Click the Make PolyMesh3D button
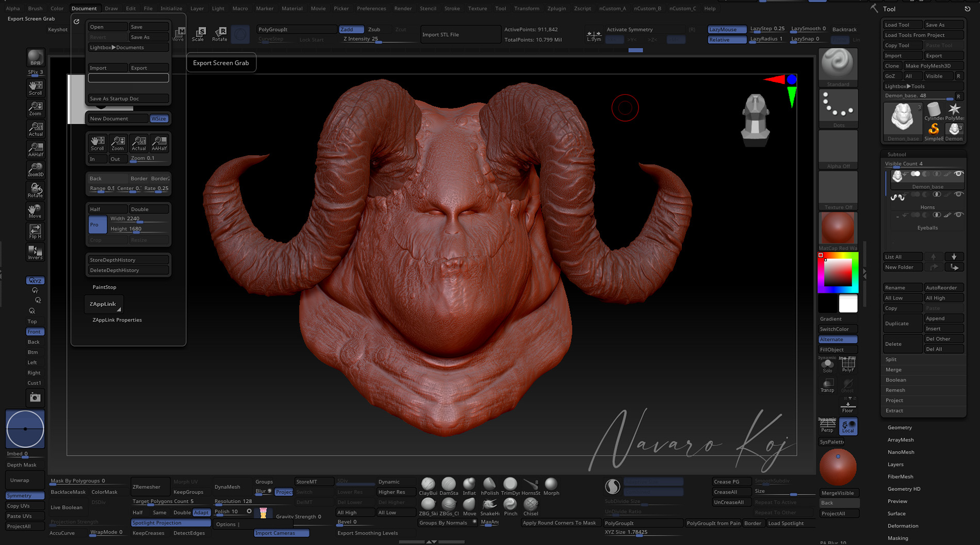 pos(934,65)
